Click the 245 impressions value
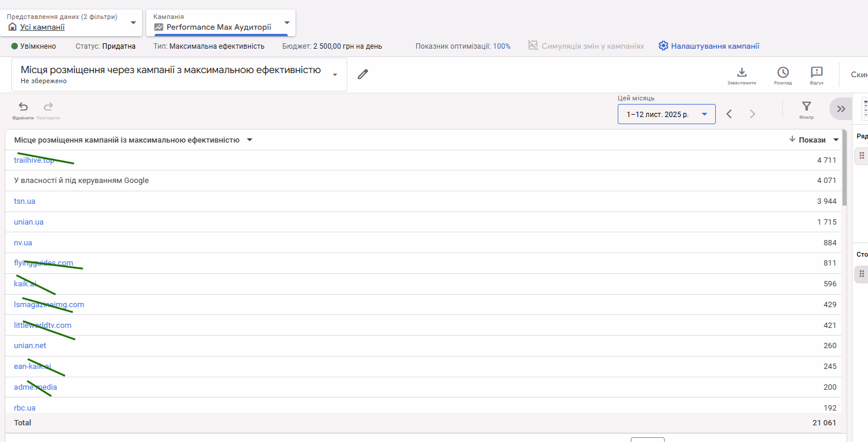The height and width of the screenshot is (442, 868). coord(830,367)
